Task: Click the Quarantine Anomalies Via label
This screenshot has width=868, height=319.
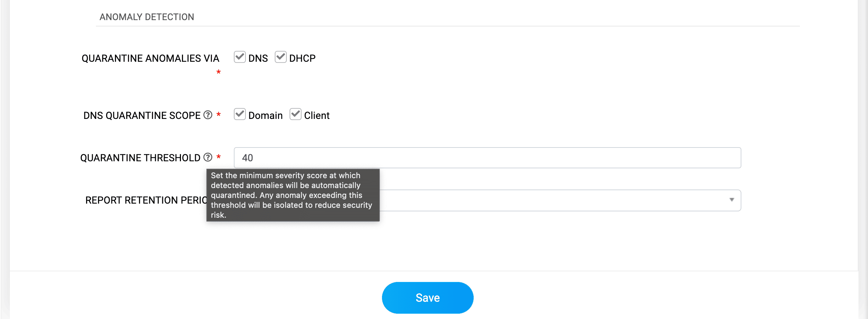Action: [150, 58]
